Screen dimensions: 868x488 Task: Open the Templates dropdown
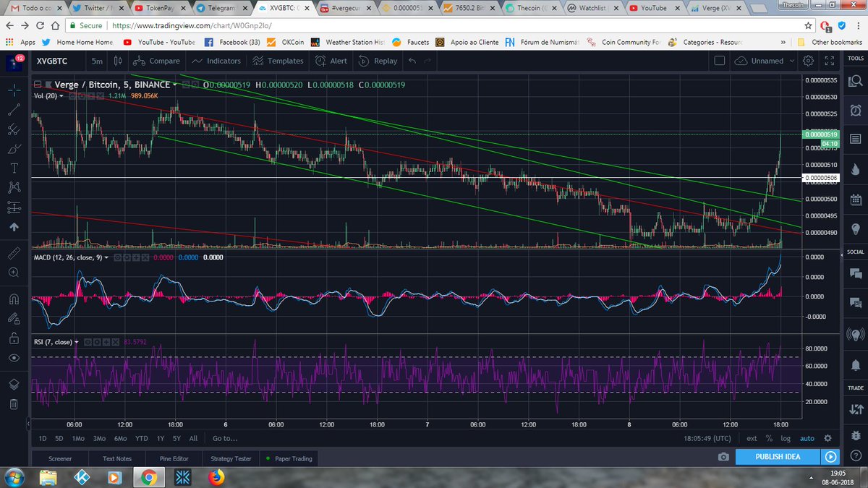278,61
